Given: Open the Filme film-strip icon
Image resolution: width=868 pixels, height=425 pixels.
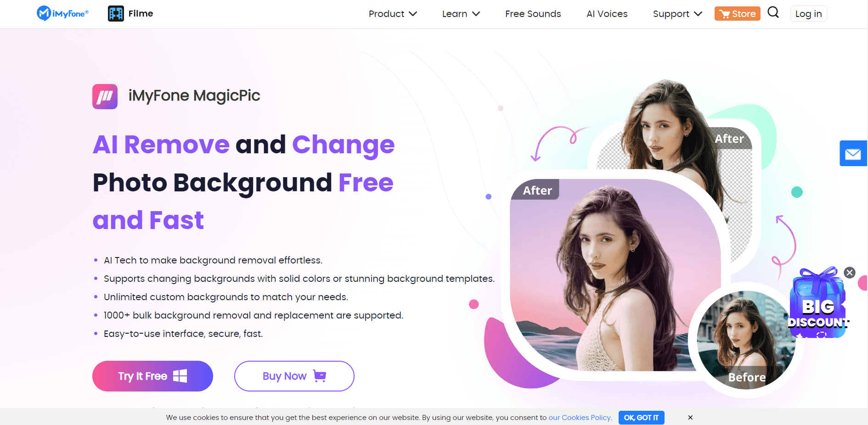Looking at the screenshot, I should [x=116, y=14].
